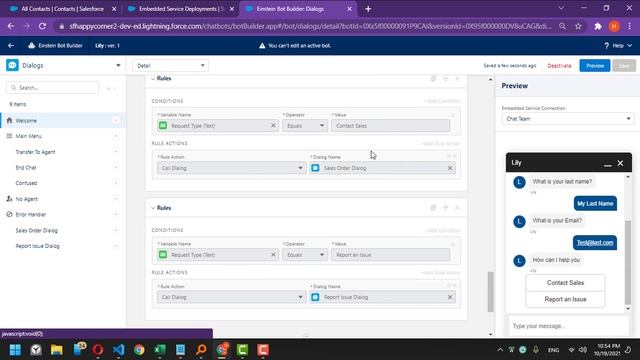Viewport: 640px width, 360px height.
Task: Open the Detail view dropdown
Action: click(170, 65)
